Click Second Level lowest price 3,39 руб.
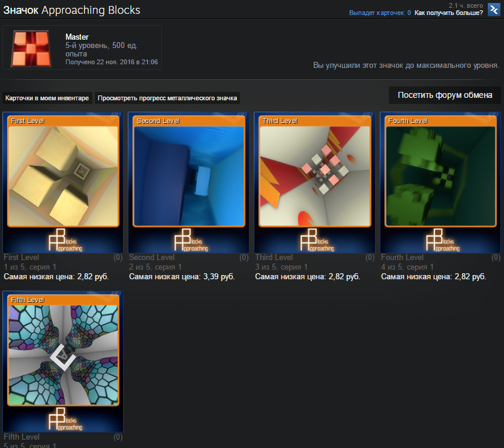This screenshot has height=448, width=504. [182, 277]
